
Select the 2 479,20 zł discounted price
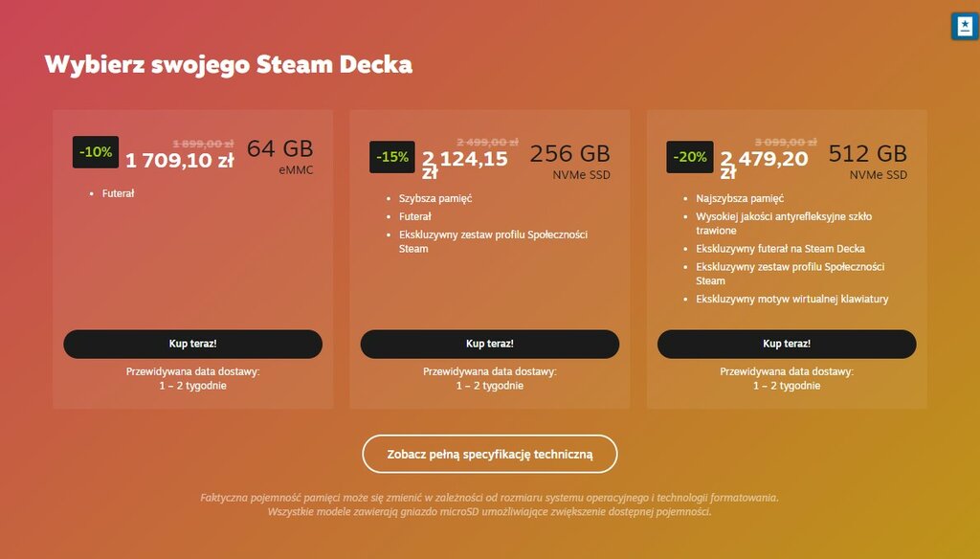764,163
